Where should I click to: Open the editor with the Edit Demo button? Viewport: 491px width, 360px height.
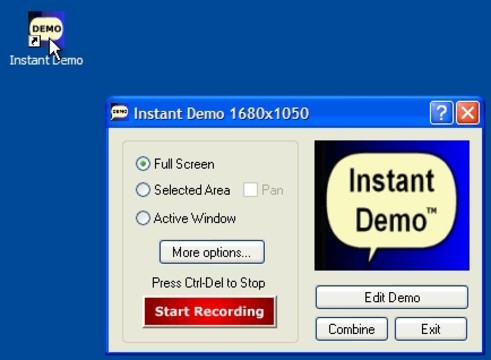point(392,297)
